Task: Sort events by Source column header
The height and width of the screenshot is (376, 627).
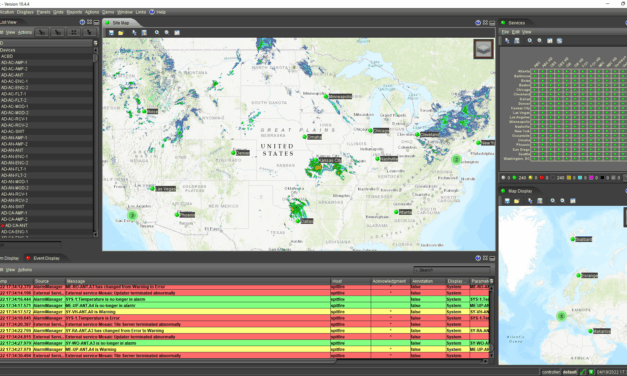Action: pyautogui.click(x=49, y=282)
